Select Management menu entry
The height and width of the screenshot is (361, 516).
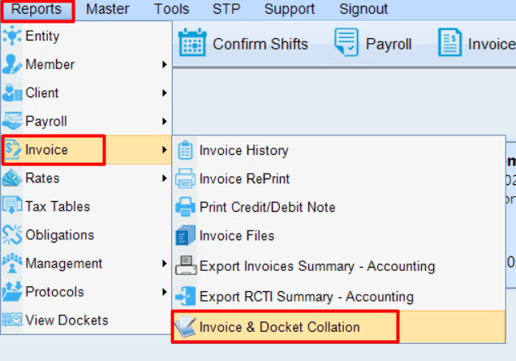click(86, 263)
